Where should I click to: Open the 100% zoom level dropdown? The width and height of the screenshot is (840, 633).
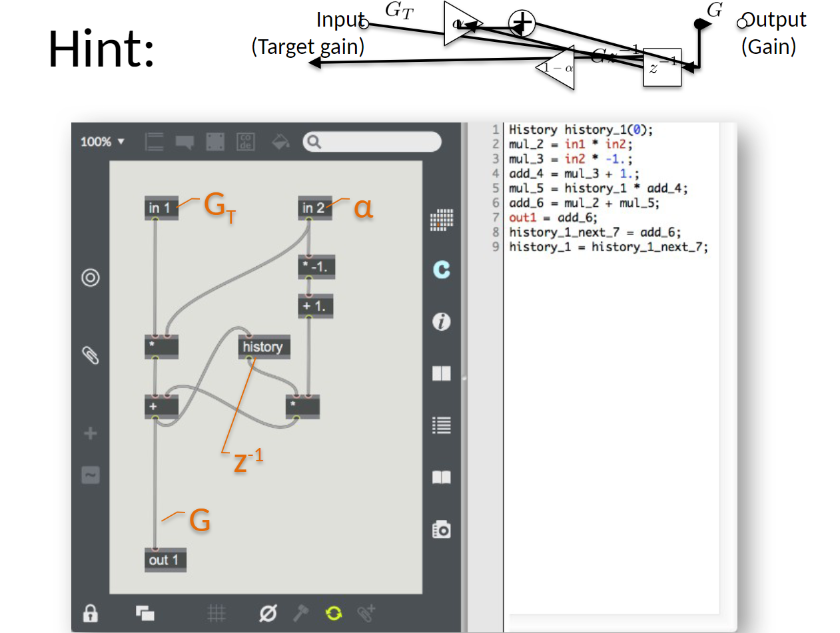[x=102, y=141]
